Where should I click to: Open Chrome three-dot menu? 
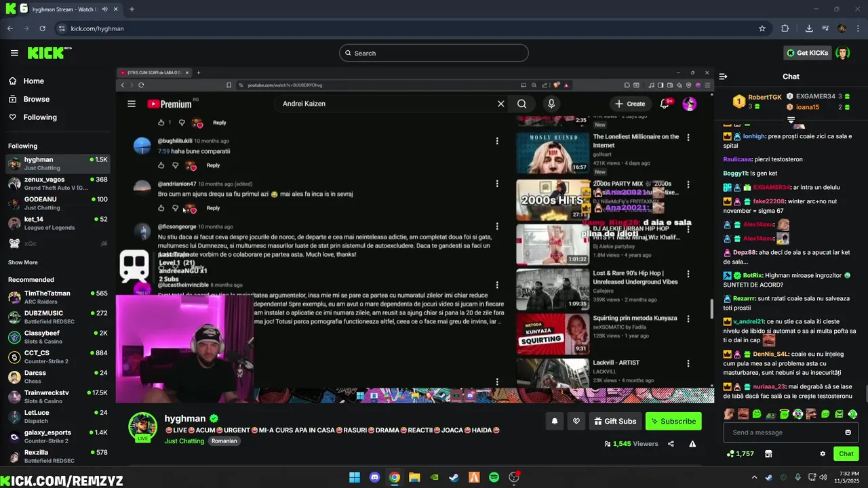[858, 28]
